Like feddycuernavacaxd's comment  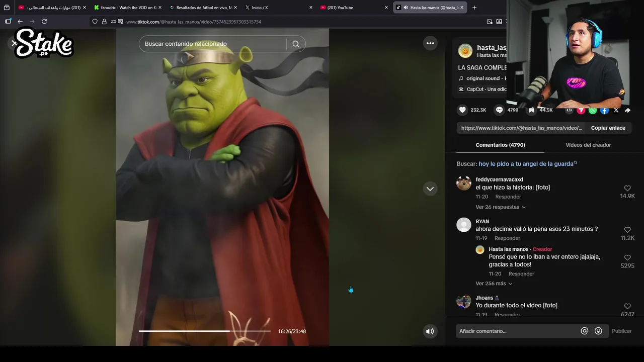pos(627,188)
